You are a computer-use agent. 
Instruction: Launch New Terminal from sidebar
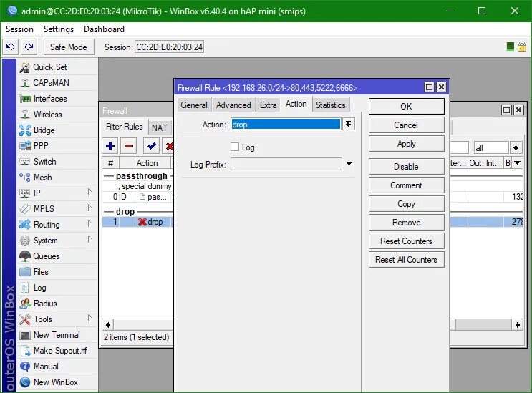tap(57, 335)
